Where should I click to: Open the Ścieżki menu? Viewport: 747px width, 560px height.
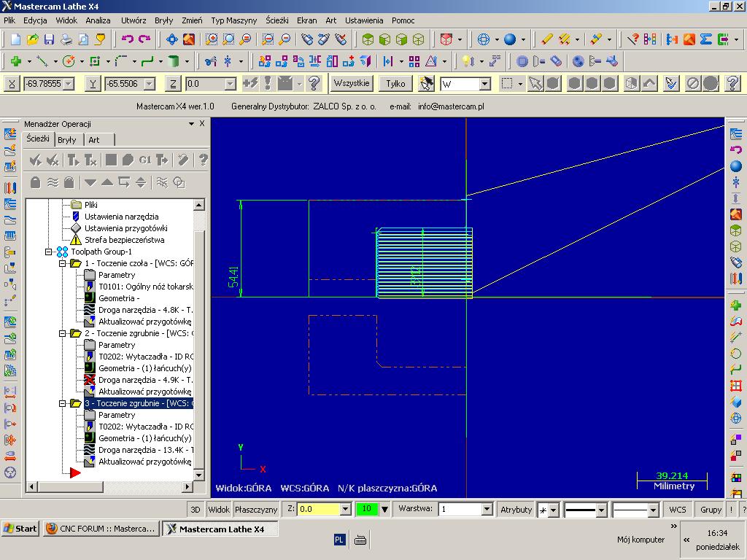[x=276, y=20]
